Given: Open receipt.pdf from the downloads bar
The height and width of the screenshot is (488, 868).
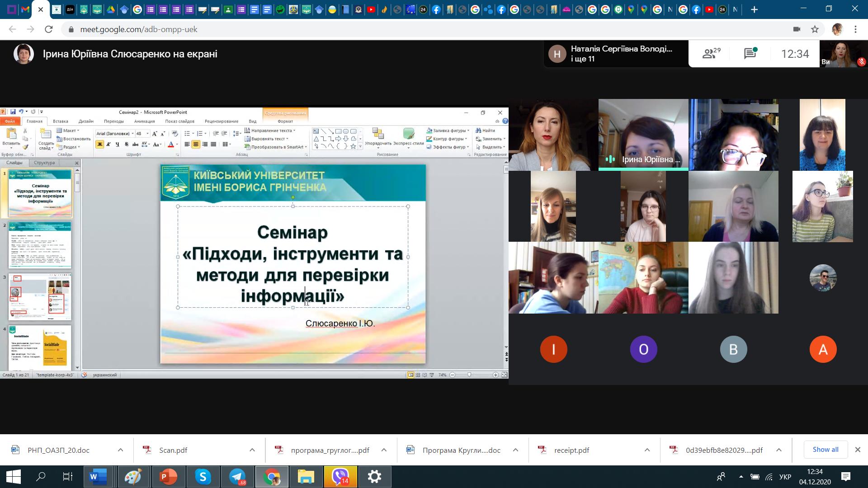Looking at the screenshot, I should point(571,450).
